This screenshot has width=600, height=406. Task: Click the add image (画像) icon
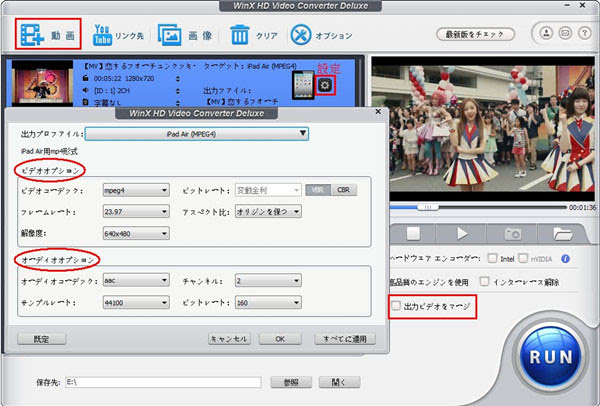[x=170, y=35]
